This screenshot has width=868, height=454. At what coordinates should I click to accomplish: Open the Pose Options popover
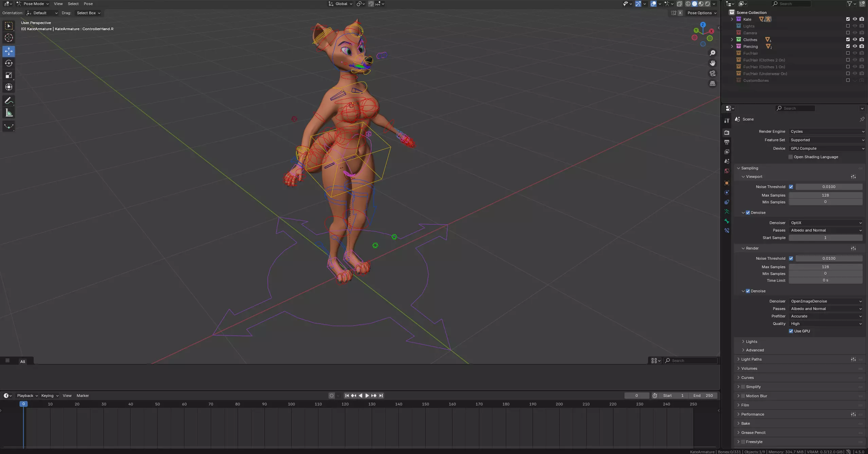click(x=702, y=13)
